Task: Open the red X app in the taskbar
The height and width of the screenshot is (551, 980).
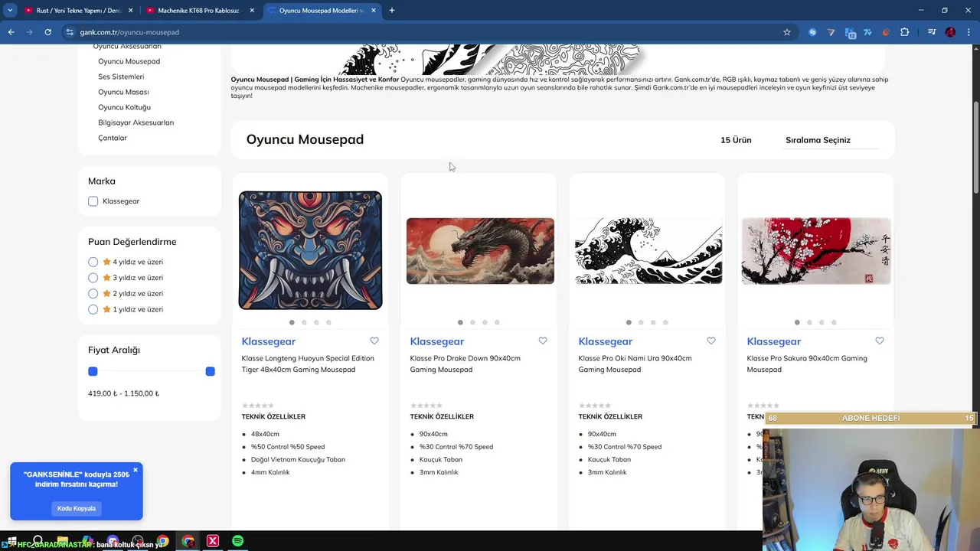Action: 213,541
